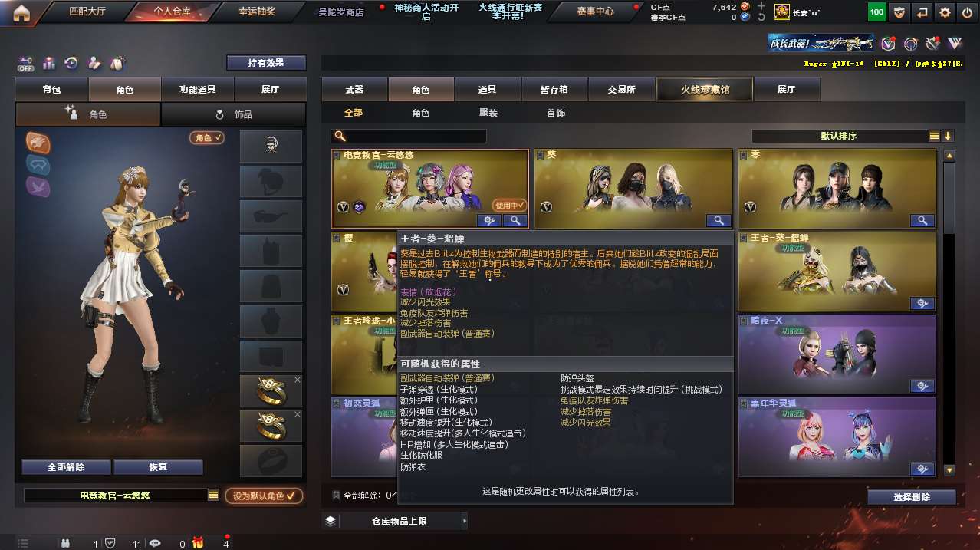Open the 默认排序 sort dropdown
980x550 pixels.
pyautogui.click(x=840, y=136)
